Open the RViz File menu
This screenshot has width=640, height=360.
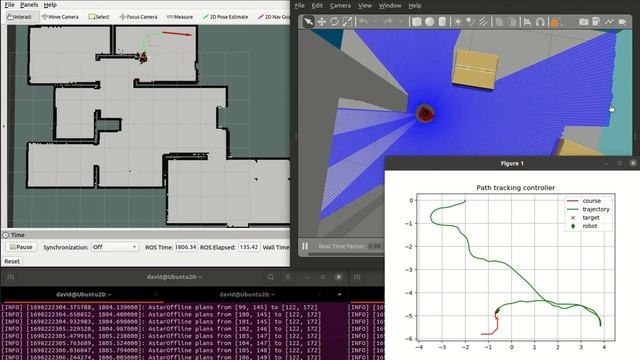[9, 5]
